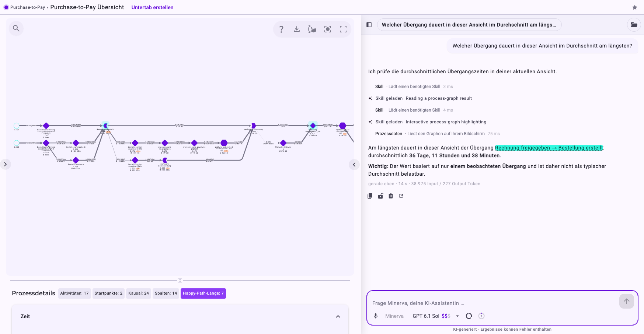Viewport: 644px width, 334px height.
Task: Select the Manuelle Klärung node
Action: pos(283,143)
